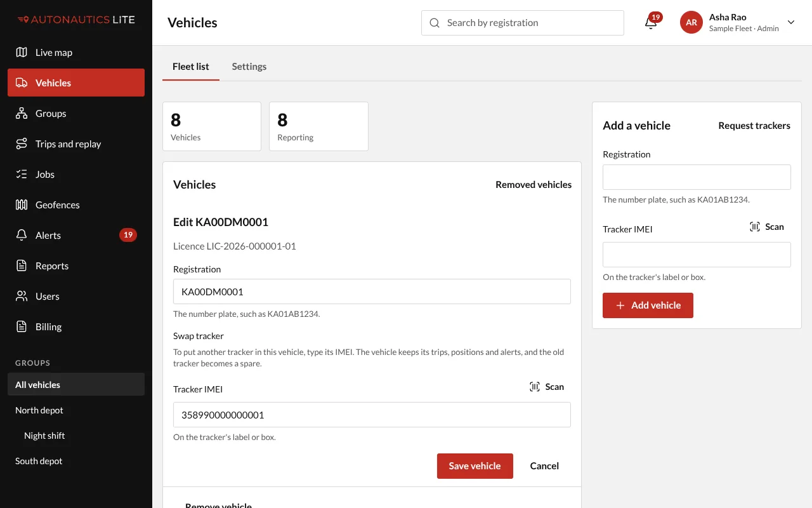Click the AR user avatar
This screenshot has width=812, height=508.
pyautogui.click(x=691, y=22)
